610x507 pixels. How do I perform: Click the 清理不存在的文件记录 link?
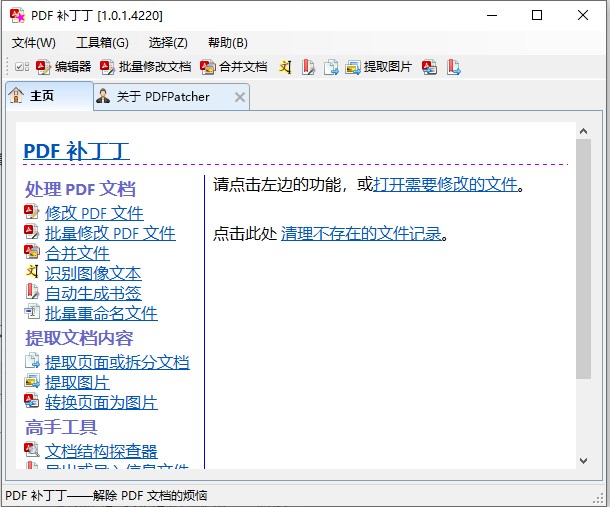pyautogui.click(x=361, y=234)
